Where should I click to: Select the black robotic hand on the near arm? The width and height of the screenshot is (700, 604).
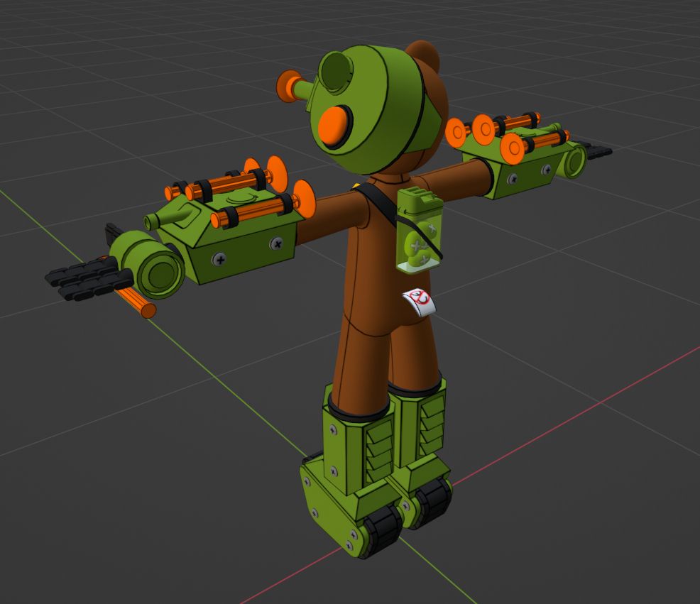(89, 277)
